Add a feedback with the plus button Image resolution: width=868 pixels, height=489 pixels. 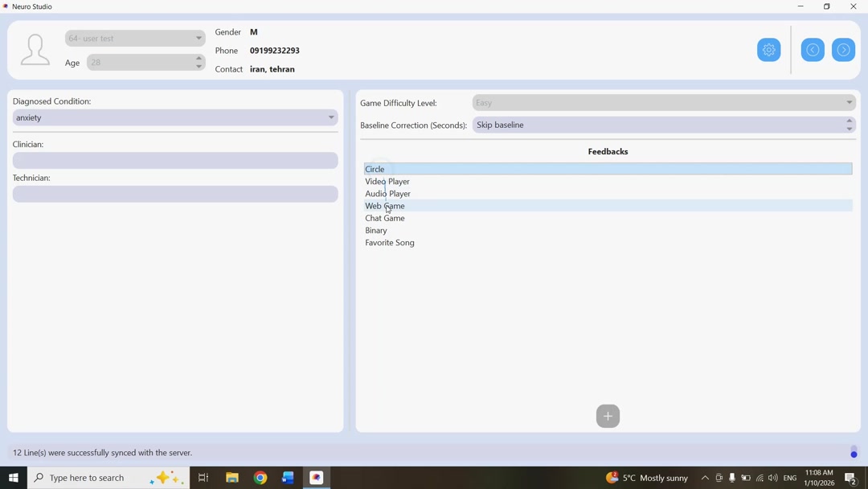click(x=608, y=416)
